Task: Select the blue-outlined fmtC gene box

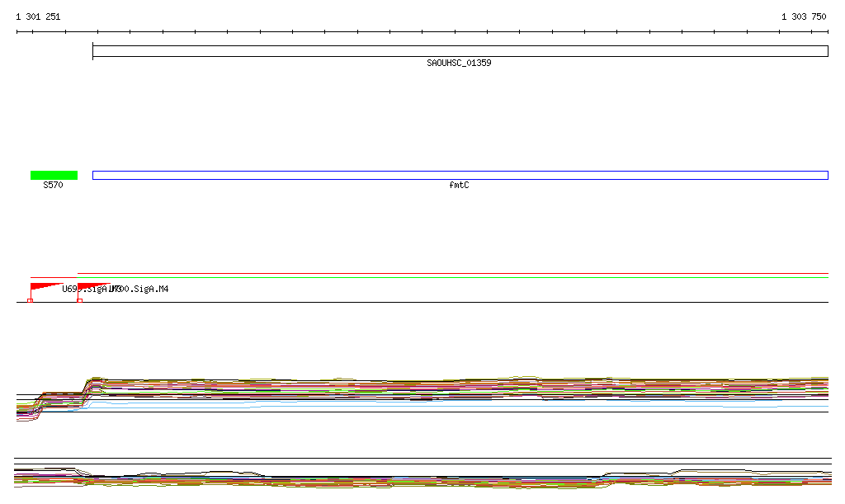Action: 460,175
